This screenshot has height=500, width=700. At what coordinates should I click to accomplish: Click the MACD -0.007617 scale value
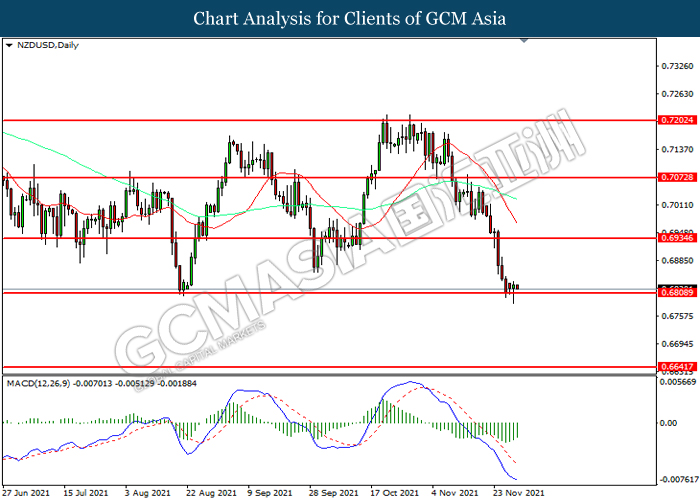tap(678, 479)
